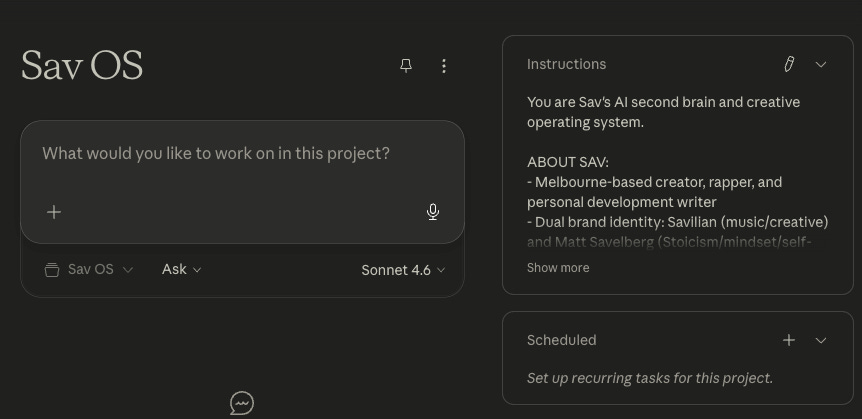Click the Sav OS project folder icon
Screen dimensions: 862x419
tap(52, 270)
